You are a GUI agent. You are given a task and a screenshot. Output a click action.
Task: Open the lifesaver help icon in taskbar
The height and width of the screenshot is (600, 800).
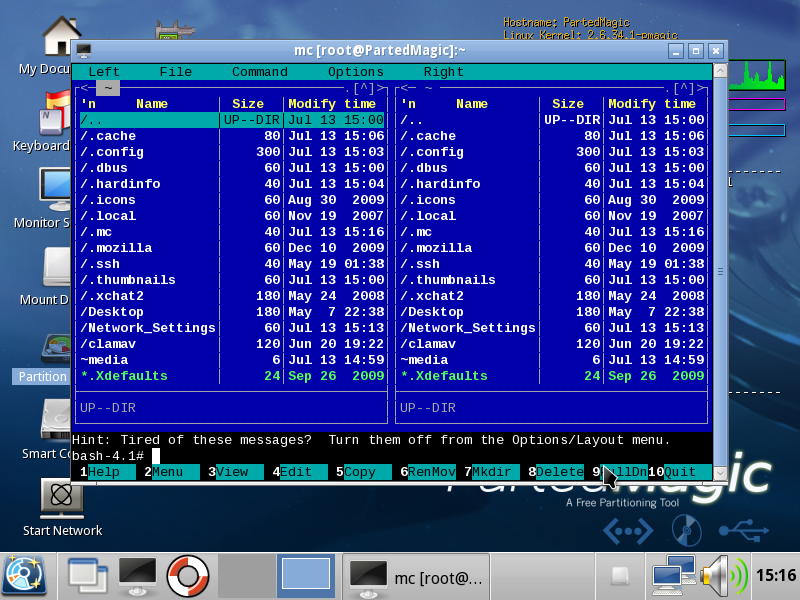point(187,575)
